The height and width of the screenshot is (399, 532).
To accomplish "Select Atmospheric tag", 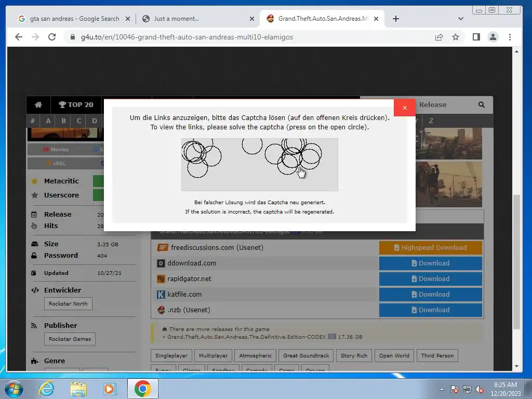I will [255, 355].
